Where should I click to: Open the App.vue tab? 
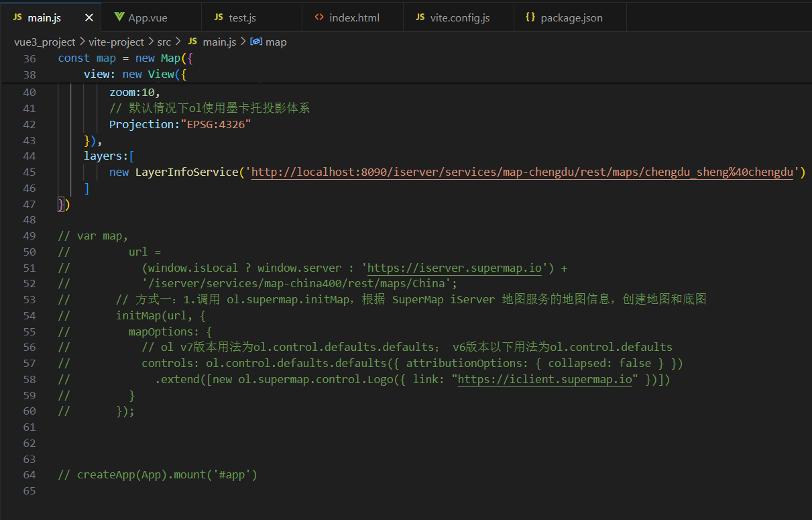point(151,17)
